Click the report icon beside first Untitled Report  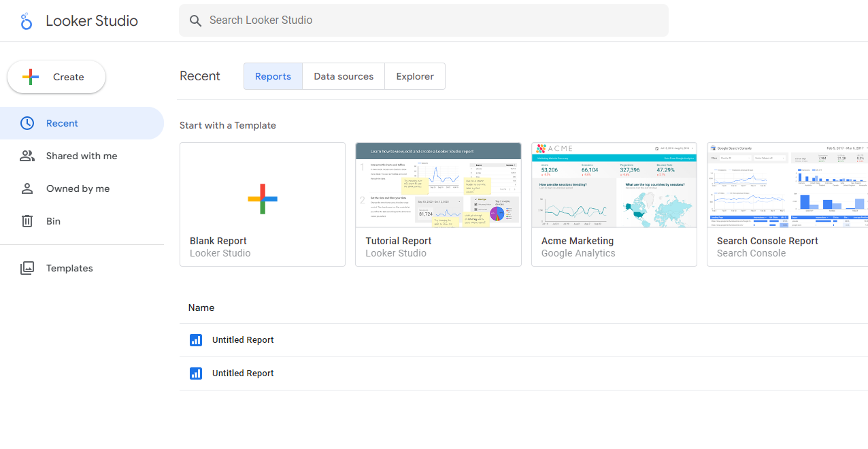tap(196, 339)
